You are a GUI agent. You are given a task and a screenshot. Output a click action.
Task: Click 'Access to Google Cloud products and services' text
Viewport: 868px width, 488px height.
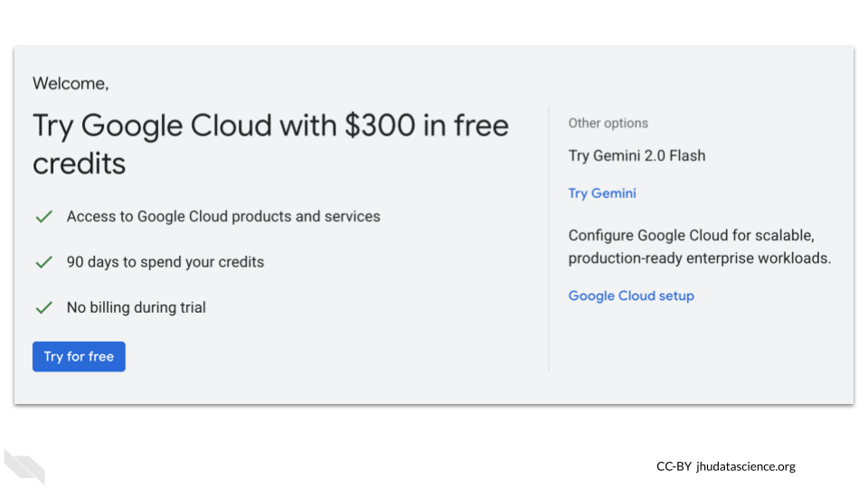(223, 216)
